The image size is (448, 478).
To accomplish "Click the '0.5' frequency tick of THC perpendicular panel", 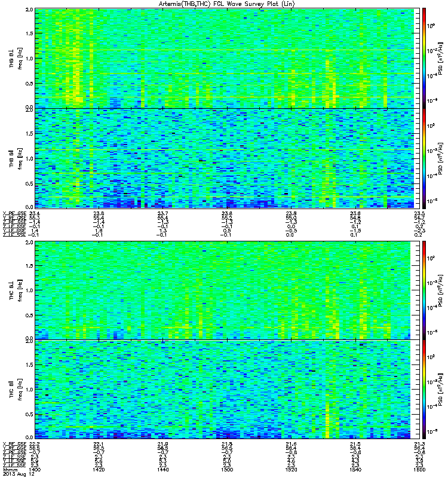I will pyautogui.click(x=29, y=315).
